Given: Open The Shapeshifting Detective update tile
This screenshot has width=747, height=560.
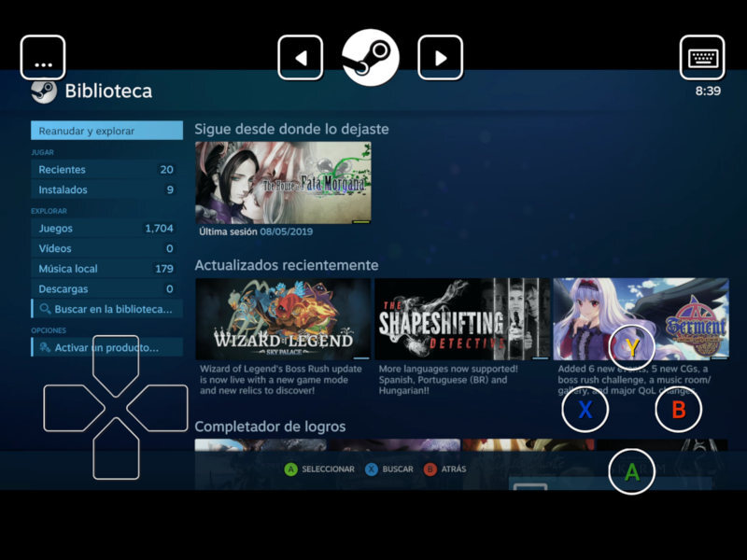Looking at the screenshot, I should tap(456, 317).
